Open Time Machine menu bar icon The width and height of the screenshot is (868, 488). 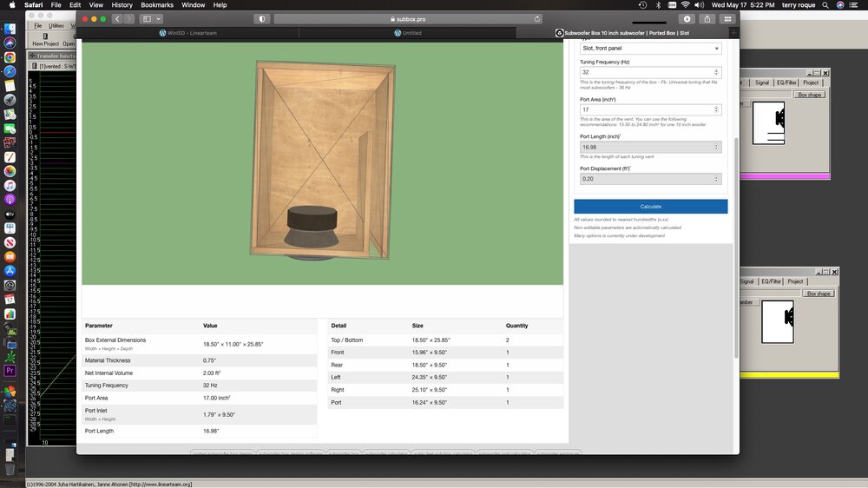click(x=642, y=5)
